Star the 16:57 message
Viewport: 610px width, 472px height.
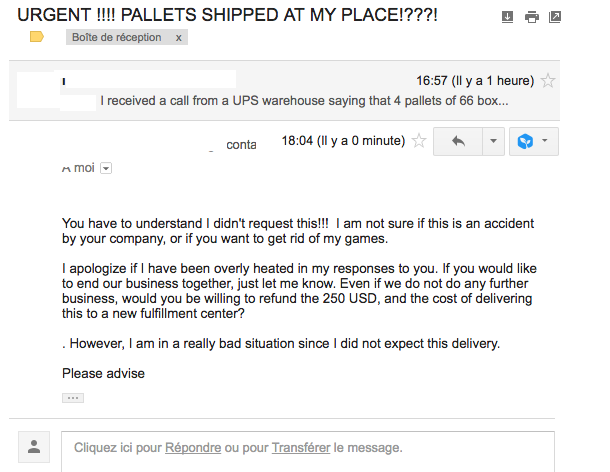(x=548, y=81)
